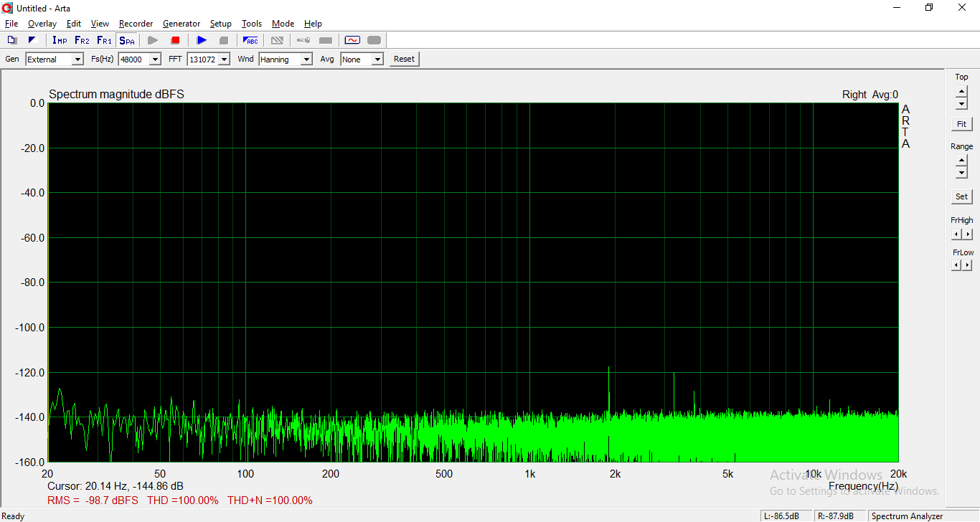
Task: Increase Range with the up arrow
Action: click(961, 161)
